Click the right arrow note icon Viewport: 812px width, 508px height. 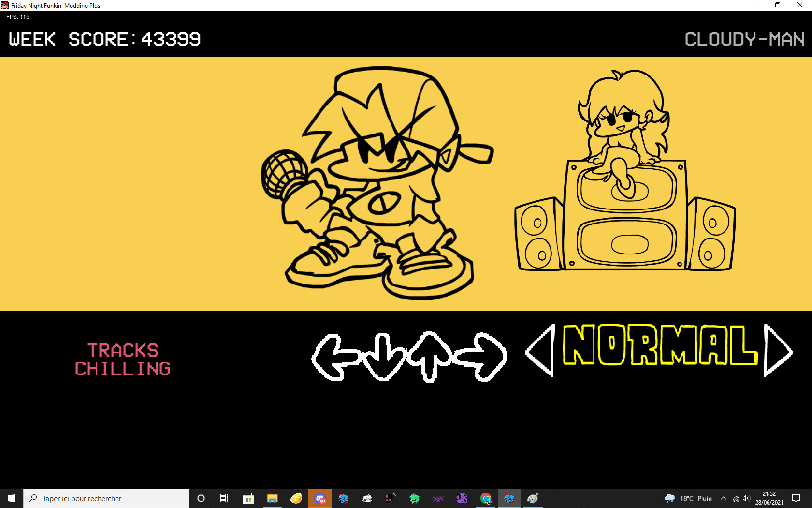point(481,357)
